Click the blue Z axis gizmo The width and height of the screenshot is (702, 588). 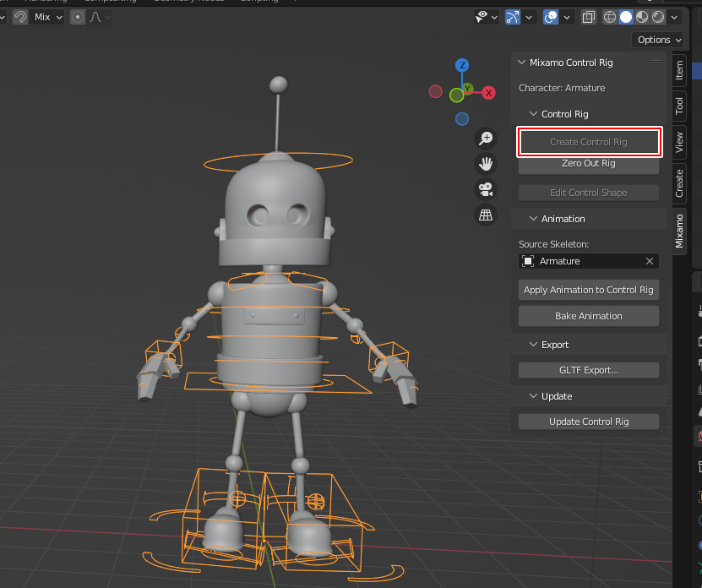point(462,65)
